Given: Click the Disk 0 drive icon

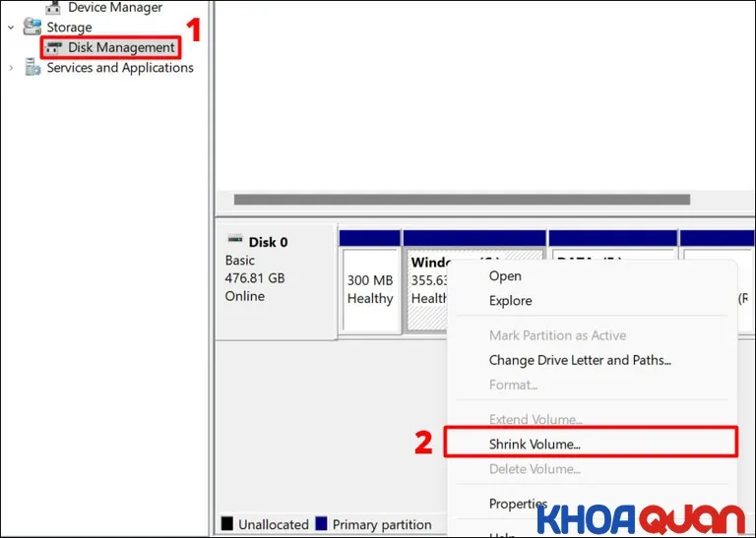Looking at the screenshot, I should 235,240.
